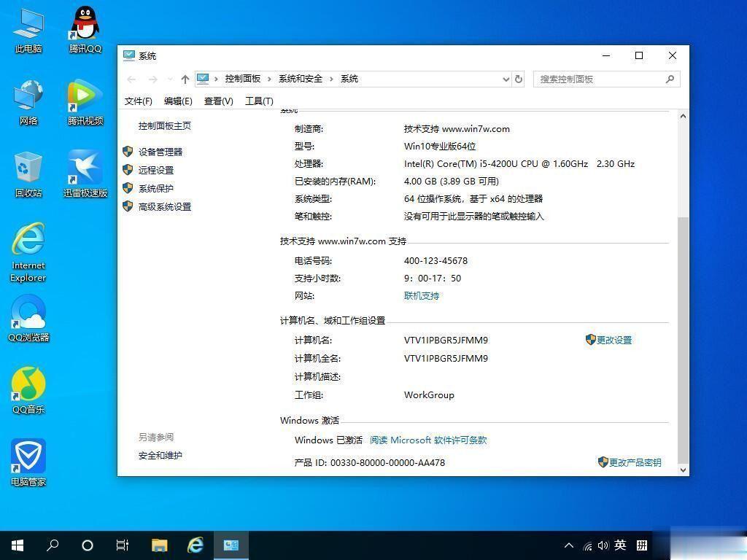Click the refresh button beside address bar

[519, 79]
